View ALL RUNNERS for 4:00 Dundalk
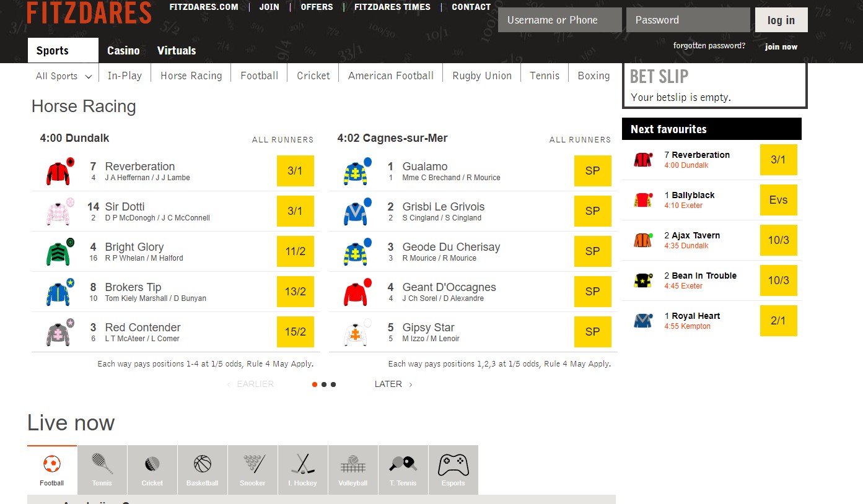This screenshot has width=863, height=504. click(283, 139)
